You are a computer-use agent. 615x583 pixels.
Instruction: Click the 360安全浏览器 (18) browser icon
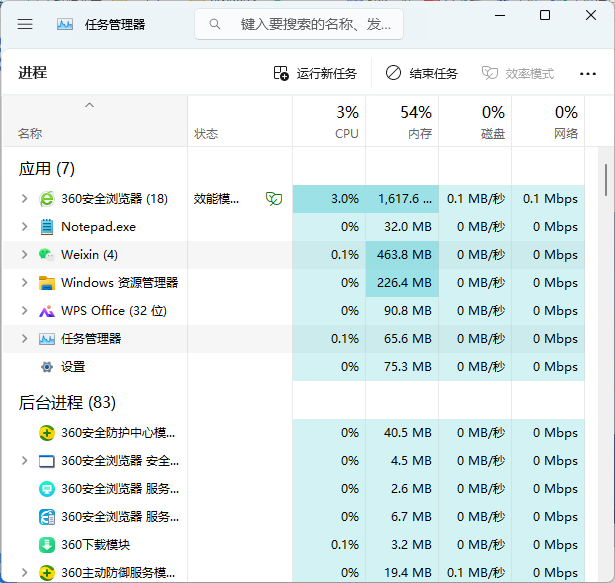pos(47,199)
